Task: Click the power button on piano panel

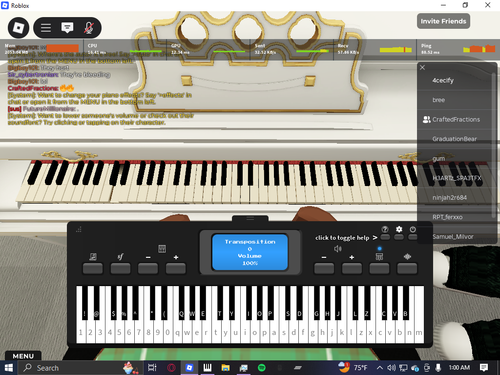Action: (x=413, y=237)
